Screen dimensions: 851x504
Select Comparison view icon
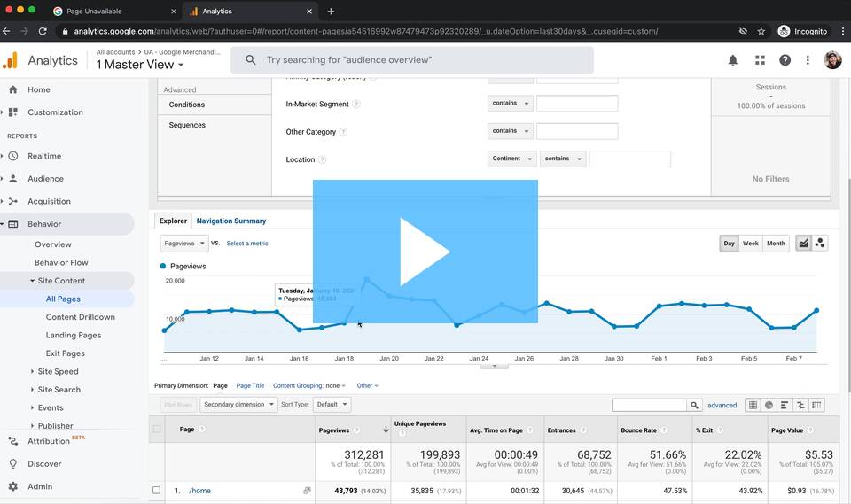click(800, 405)
